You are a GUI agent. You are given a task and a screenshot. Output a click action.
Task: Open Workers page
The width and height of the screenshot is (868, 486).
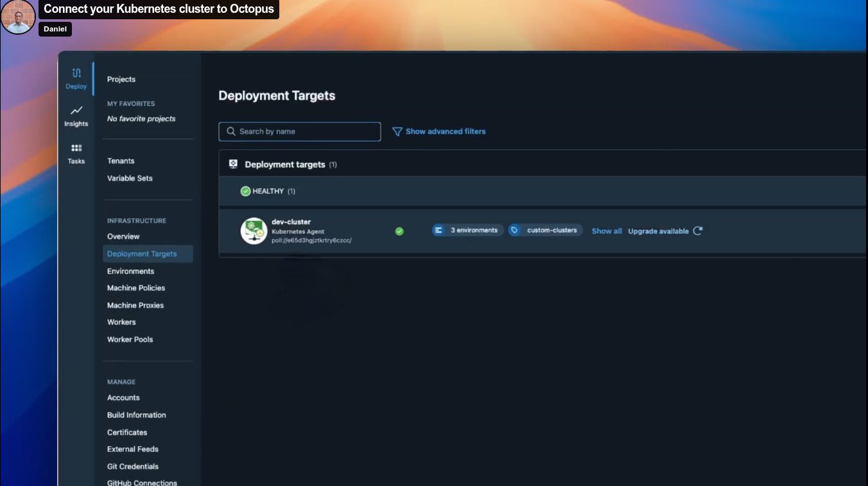click(x=121, y=322)
